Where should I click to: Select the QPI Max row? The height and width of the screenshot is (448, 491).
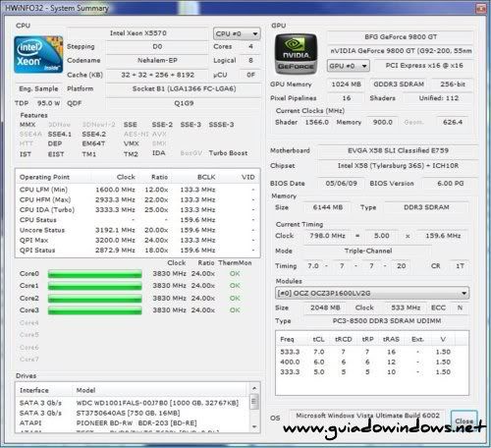[x=137, y=241]
